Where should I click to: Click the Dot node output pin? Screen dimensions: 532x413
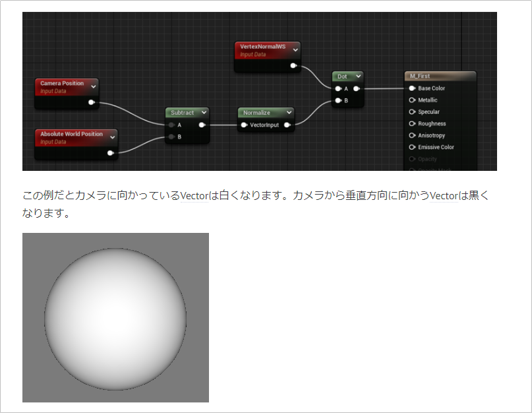coord(356,88)
